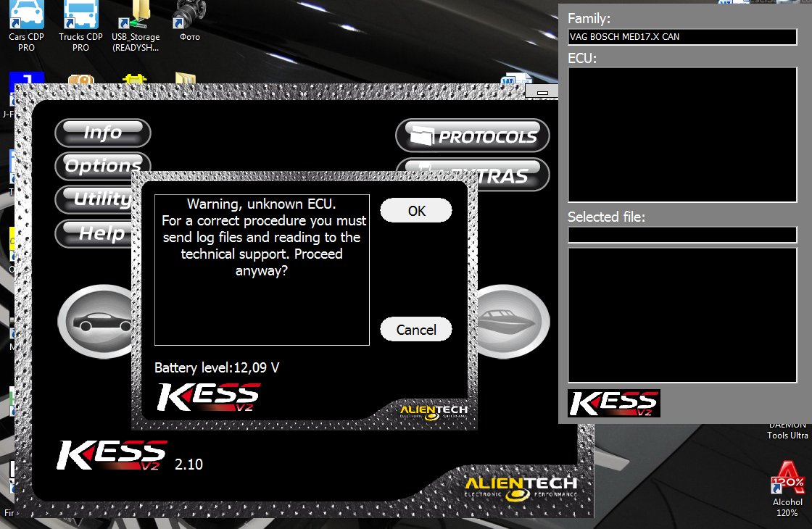Viewport: 812px width, 529px height.
Task: Minimize the KESS main window
Action: click(x=542, y=92)
